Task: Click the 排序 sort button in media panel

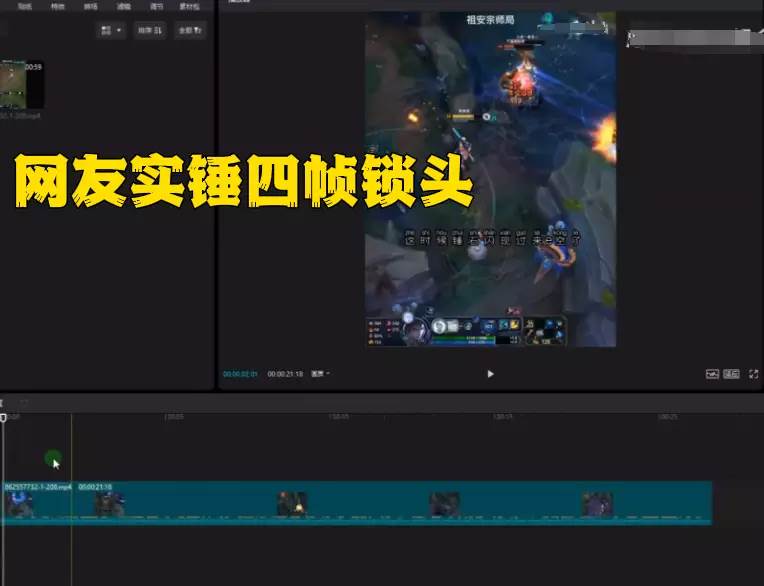Action: point(150,30)
